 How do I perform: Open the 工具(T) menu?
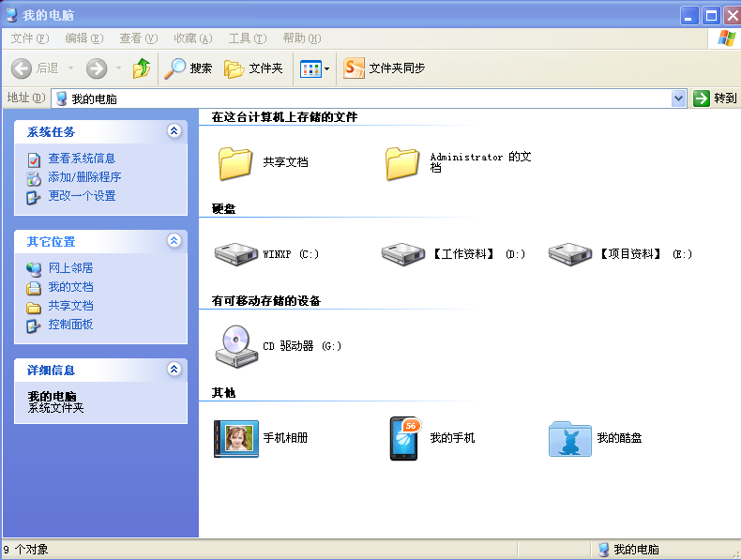tap(247, 38)
